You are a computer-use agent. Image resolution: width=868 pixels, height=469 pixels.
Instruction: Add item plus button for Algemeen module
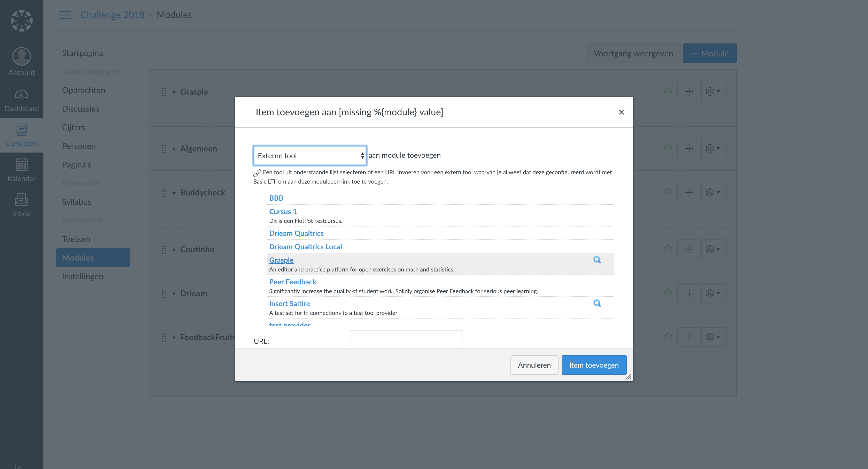689,148
